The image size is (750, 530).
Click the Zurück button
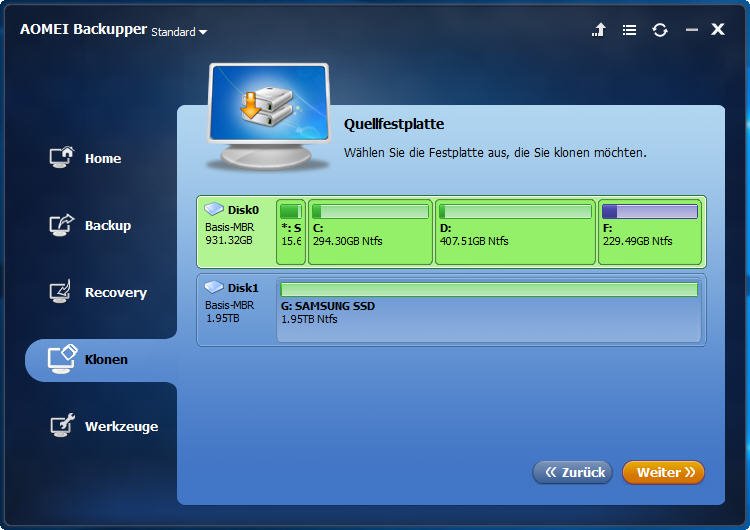click(573, 473)
